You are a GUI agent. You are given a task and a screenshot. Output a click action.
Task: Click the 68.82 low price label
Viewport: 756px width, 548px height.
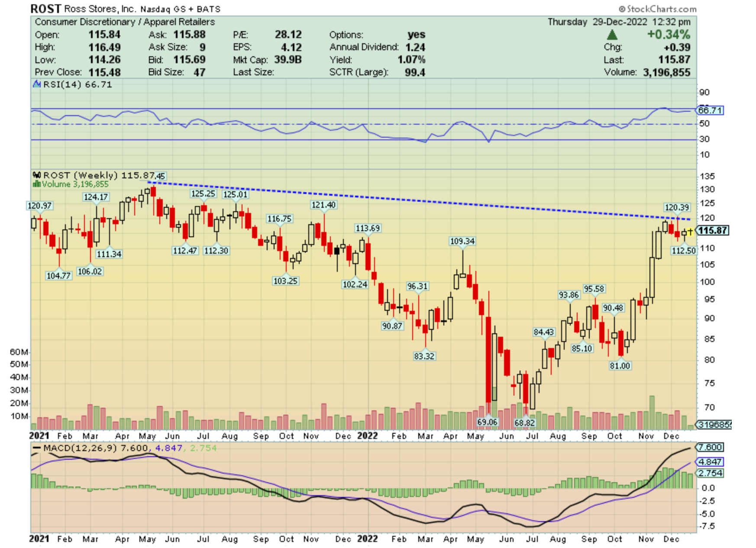[x=524, y=423]
